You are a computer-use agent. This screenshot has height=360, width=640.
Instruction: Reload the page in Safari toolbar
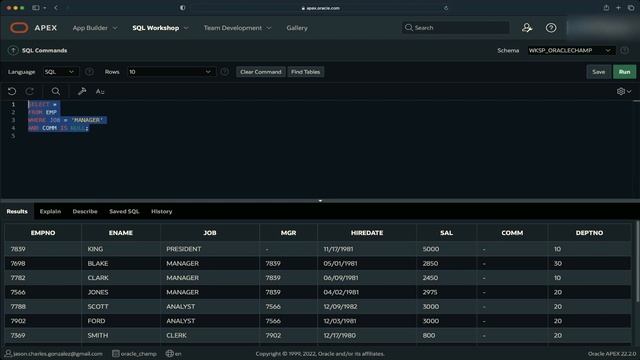point(446,8)
